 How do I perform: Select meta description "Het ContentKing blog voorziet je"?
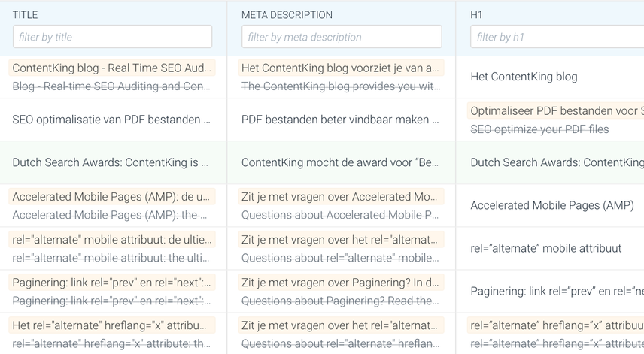[341, 68]
